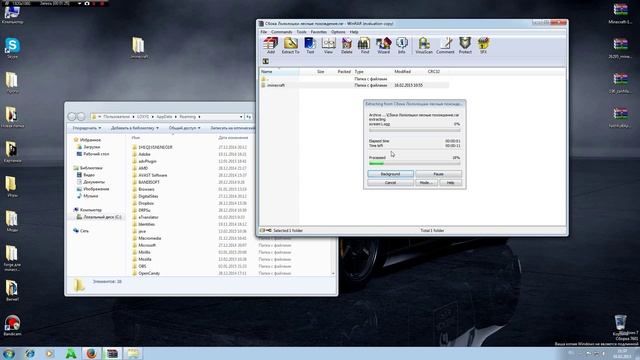Image resolution: width=640 pixels, height=360 pixels.
Task: Open the Skype desktop icon
Action: tap(12, 48)
